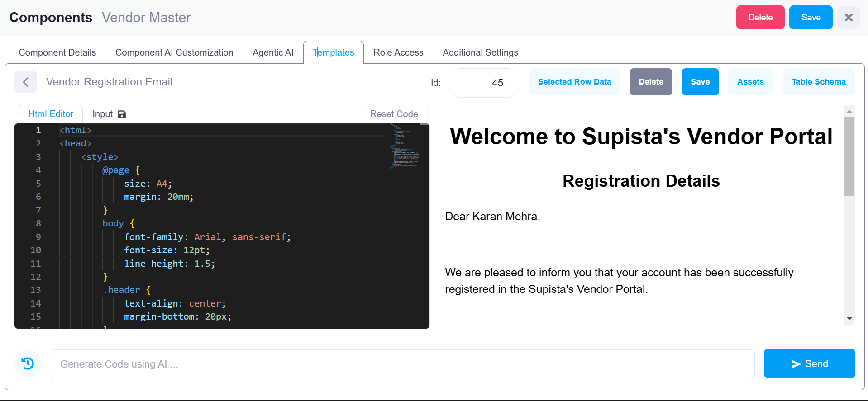Click the <head> tag on line 2
Viewport: 868px width, 401px height.
pyautogui.click(x=76, y=143)
